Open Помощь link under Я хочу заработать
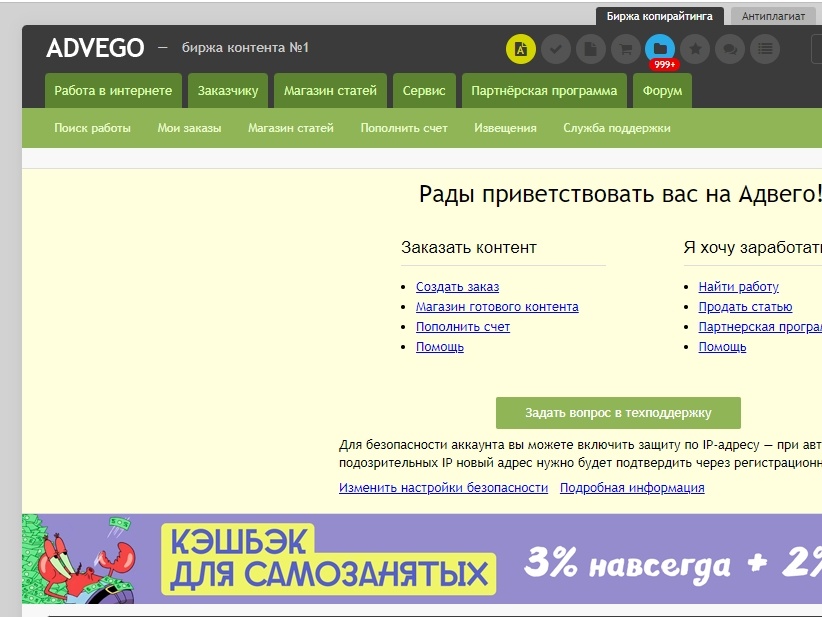 point(722,347)
